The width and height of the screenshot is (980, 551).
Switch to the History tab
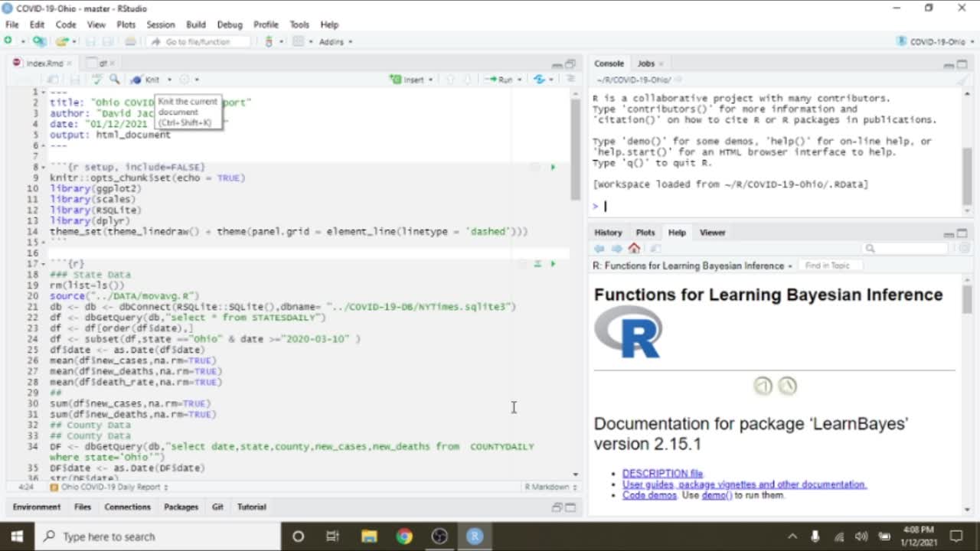[609, 233]
